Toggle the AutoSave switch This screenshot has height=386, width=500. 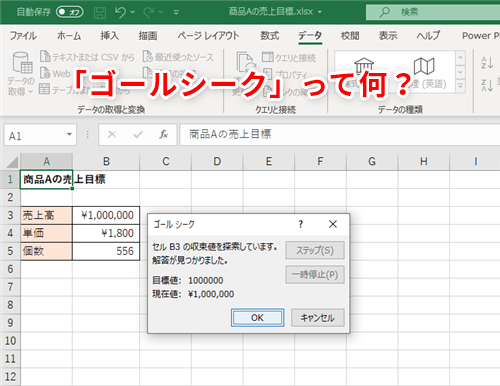70,12
